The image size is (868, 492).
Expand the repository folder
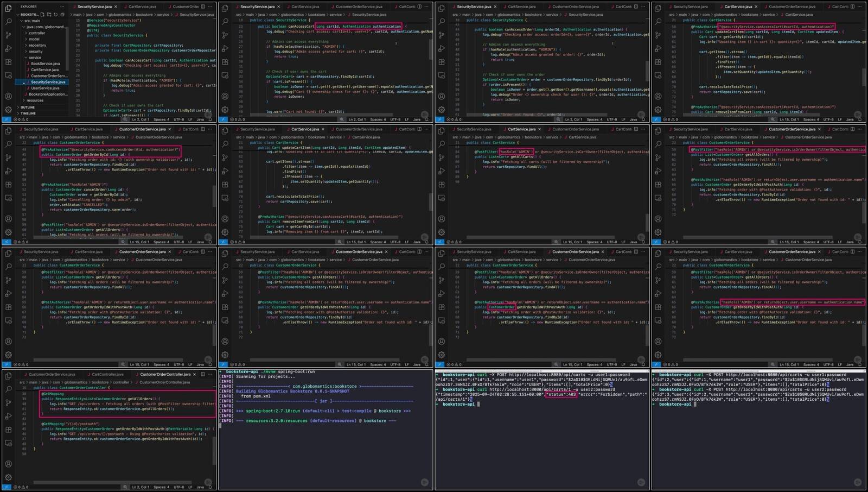(x=36, y=45)
